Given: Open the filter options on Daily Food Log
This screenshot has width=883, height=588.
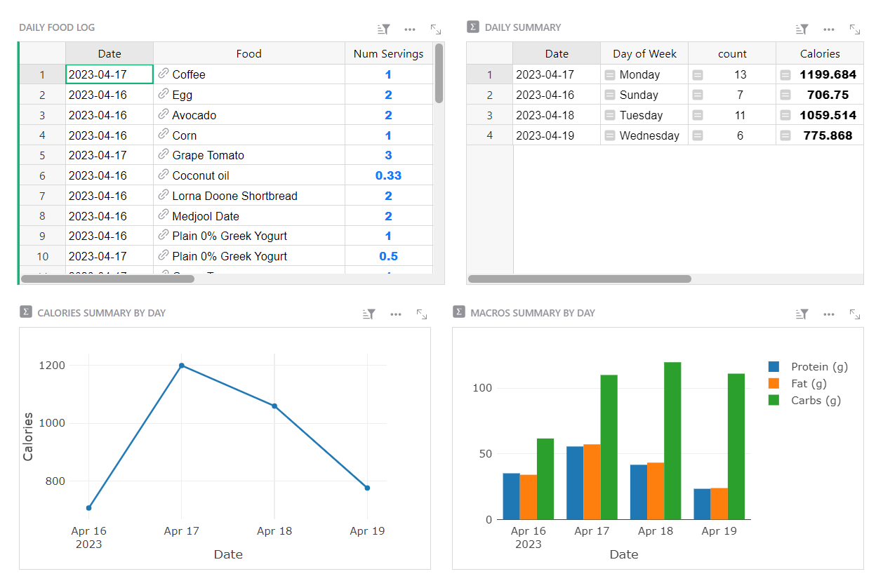Looking at the screenshot, I should tap(383, 29).
